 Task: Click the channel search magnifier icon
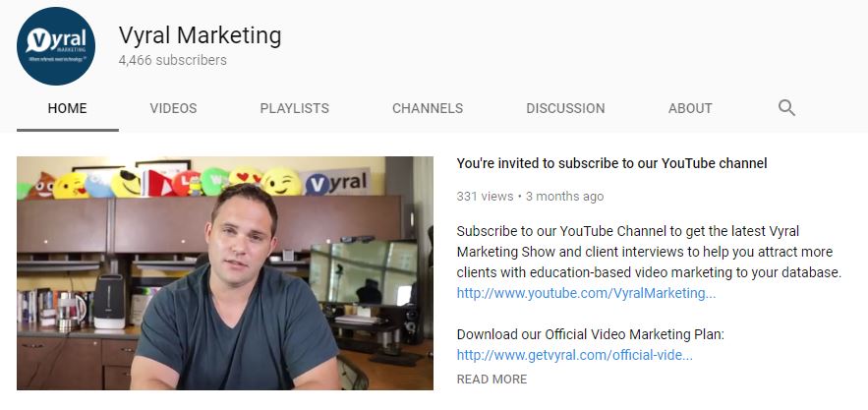click(786, 107)
